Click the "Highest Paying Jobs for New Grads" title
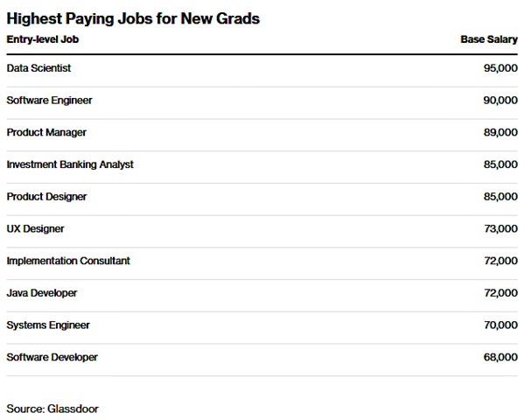 click(133, 18)
